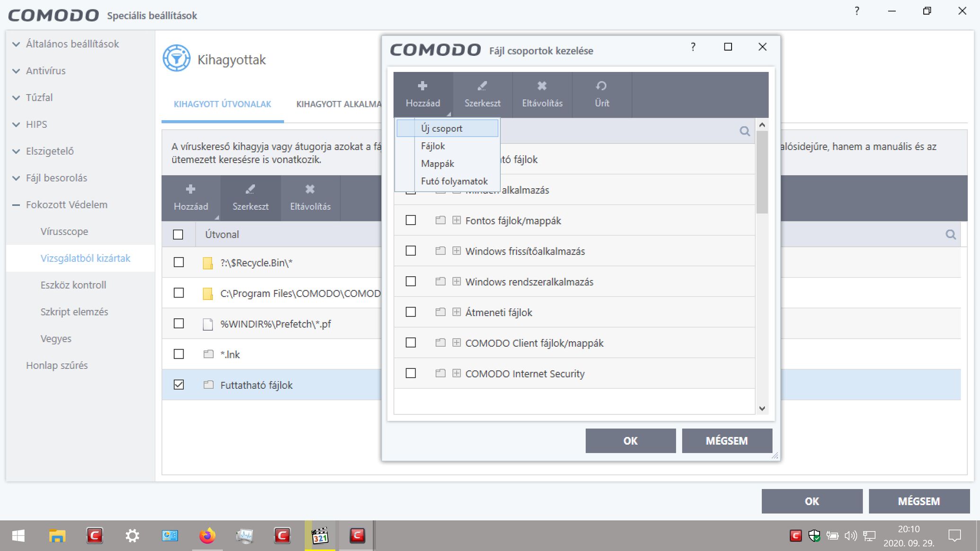Viewport: 980px width, 551px height.
Task: Check the Átmeneti fájlok group checkbox
Action: 411,312
